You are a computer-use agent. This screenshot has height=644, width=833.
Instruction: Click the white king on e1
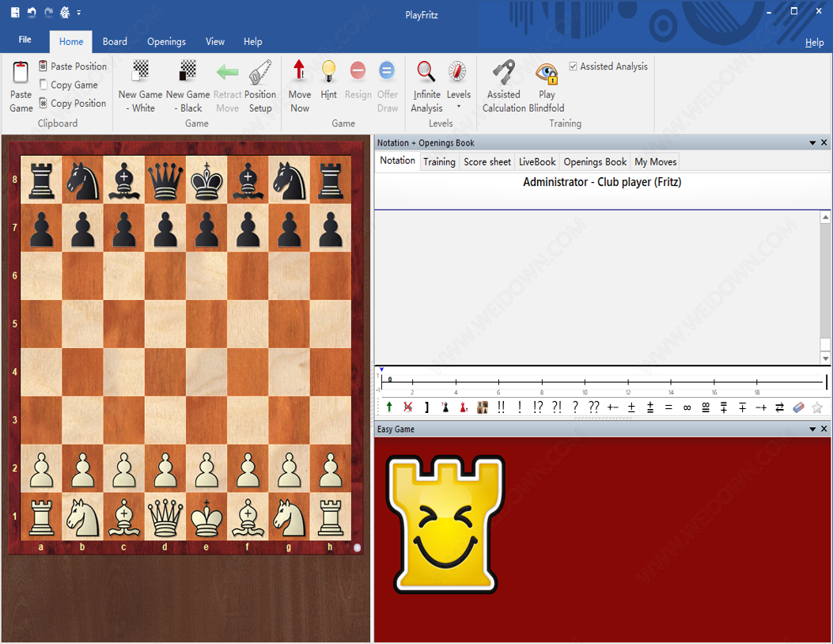[206, 517]
